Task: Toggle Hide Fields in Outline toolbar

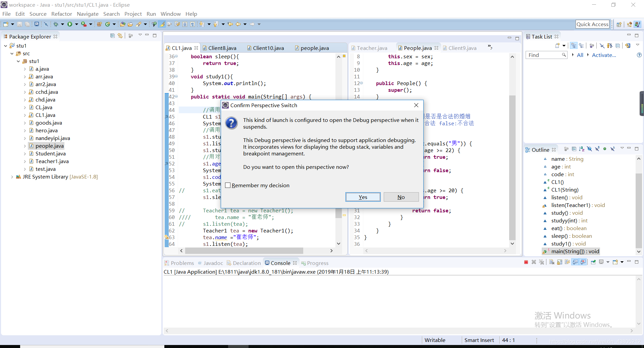Action: (589, 149)
